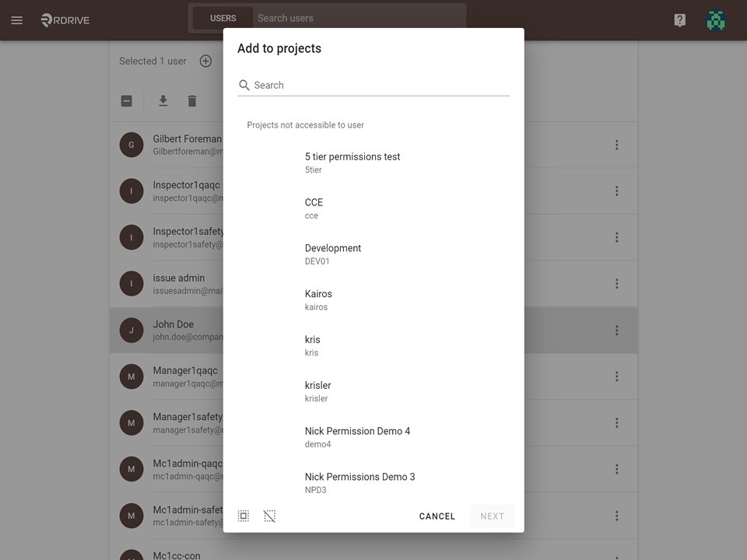Click the select all projects icon
The width and height of the screenshot is (747, 560).
click(x=244, y=516)
